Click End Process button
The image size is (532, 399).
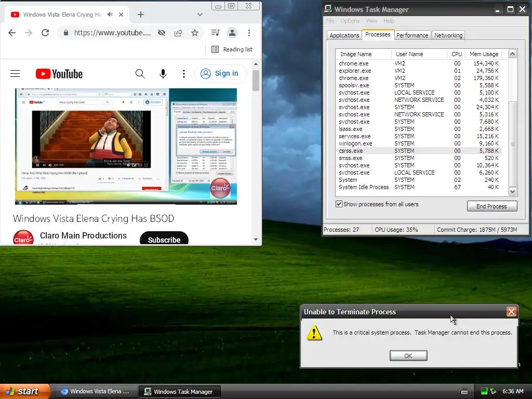[491, 206]
